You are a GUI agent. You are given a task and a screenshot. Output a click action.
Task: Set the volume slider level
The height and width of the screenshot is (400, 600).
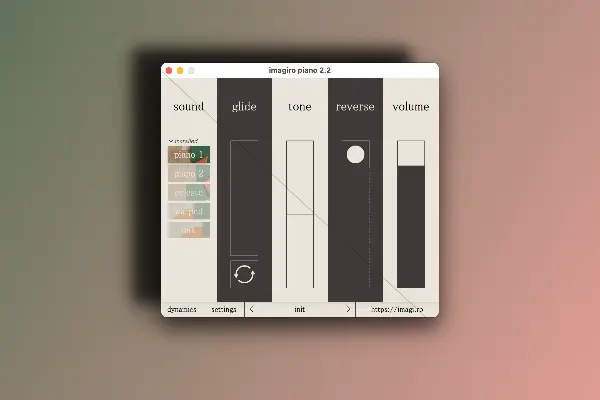click(x=411, y=214)
